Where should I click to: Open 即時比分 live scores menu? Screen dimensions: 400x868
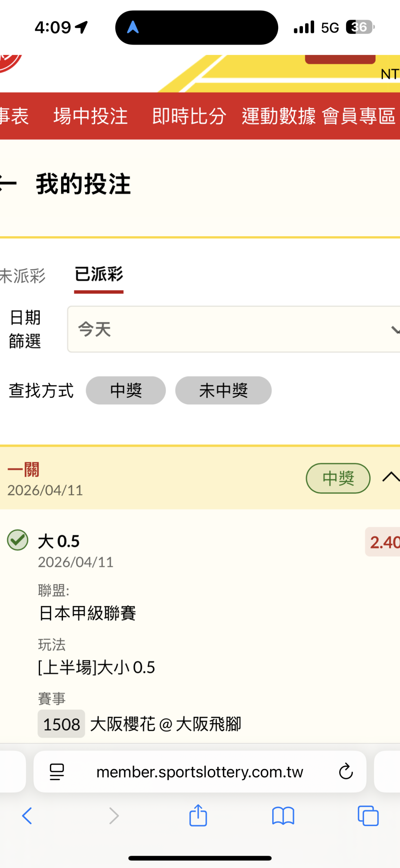pos(189,116)
